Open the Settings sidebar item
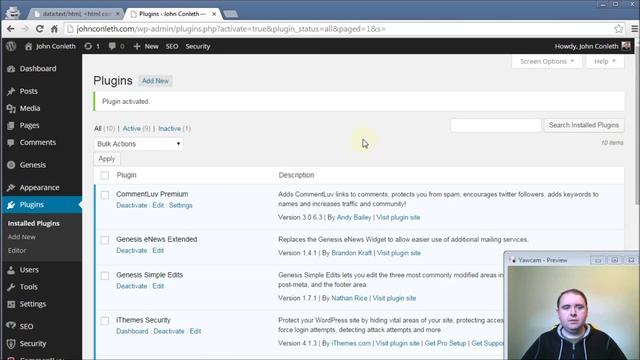 (x=33, y=304)
